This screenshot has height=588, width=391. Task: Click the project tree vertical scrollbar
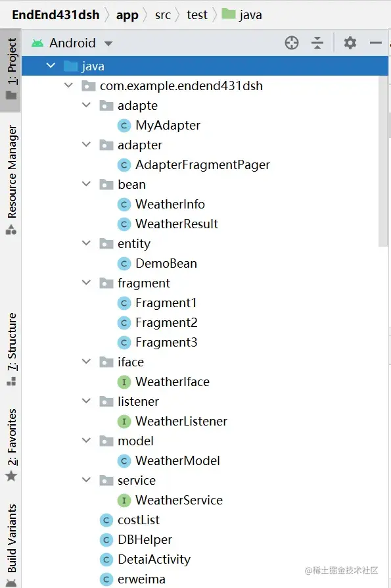pyautogui.click(x=383, y=161)
